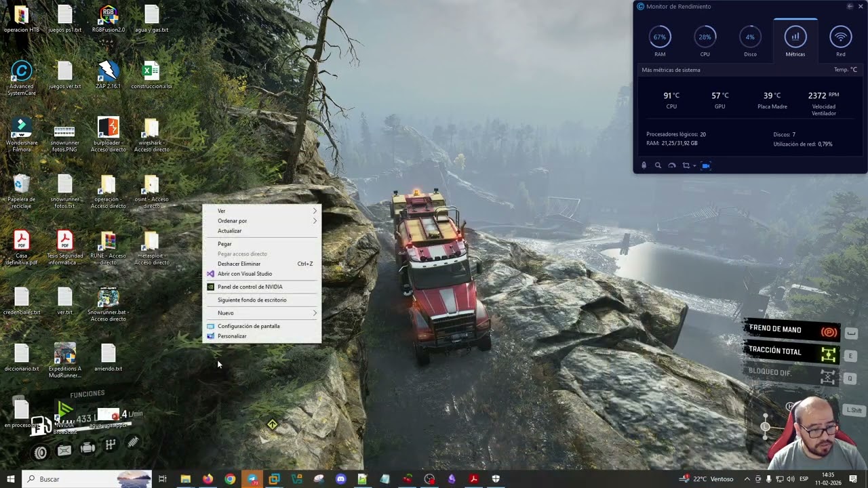Switch to the CPU tab in monitor

coord(705,41)
